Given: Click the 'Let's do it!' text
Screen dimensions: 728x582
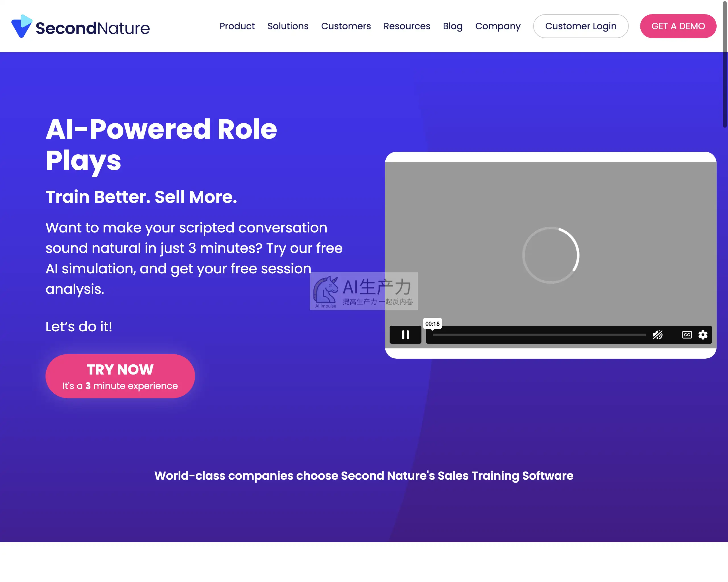Looking at the screenshot, I should tap(79, 327).
